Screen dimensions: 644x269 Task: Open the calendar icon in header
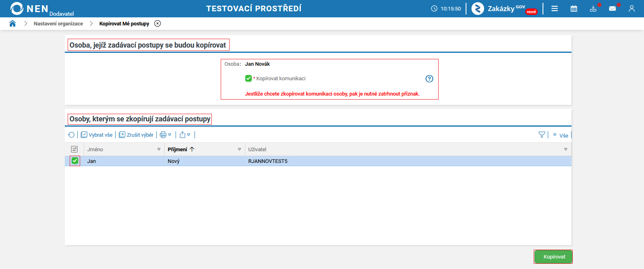(574, 8)
